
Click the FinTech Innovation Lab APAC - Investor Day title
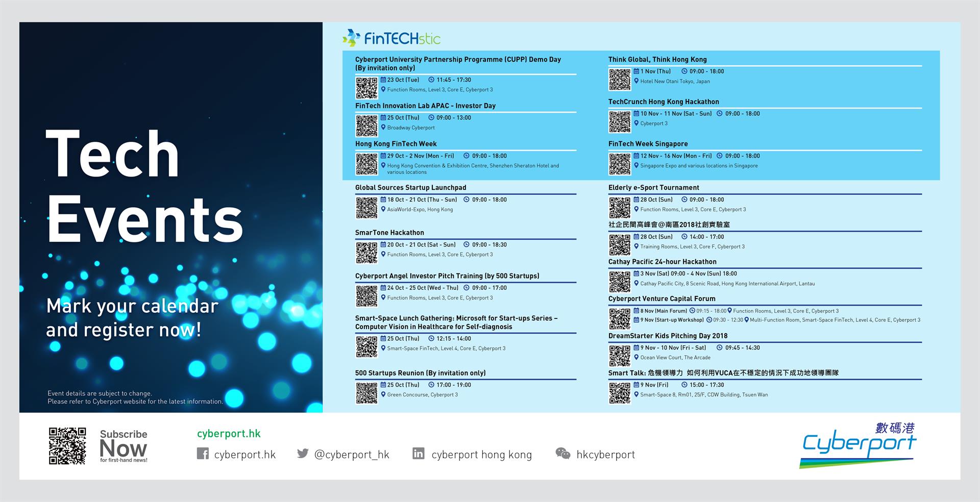426,106
